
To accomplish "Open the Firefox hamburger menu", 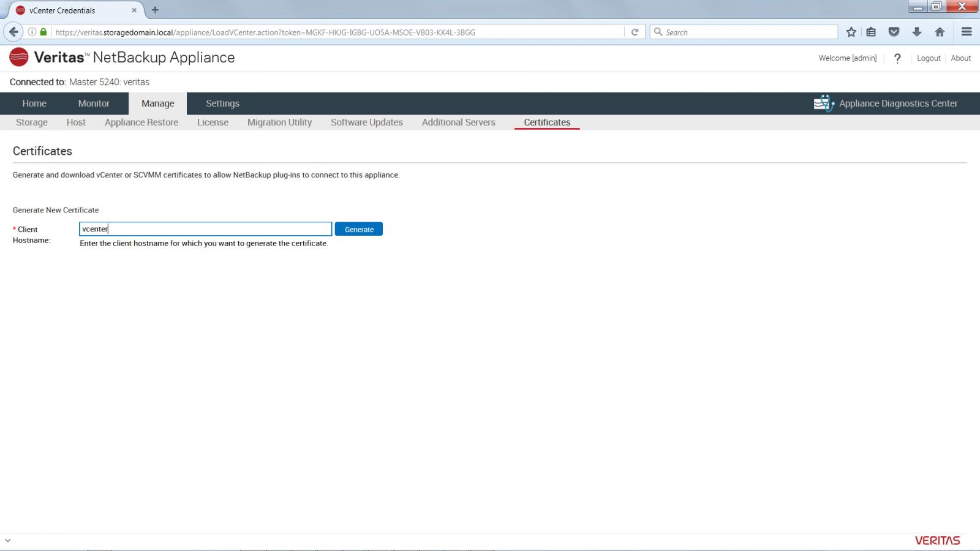I will coord(967,32).
